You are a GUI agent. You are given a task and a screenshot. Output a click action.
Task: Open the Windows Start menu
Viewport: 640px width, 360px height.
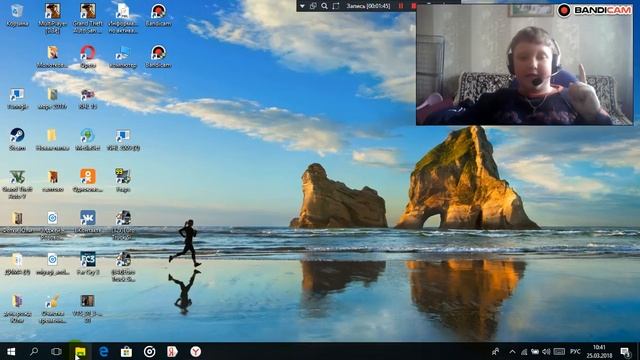(x=11, y=351)
